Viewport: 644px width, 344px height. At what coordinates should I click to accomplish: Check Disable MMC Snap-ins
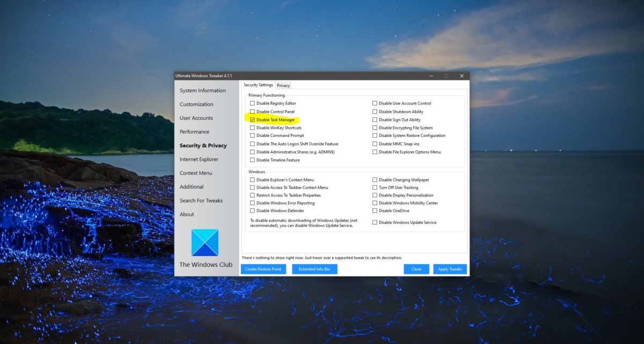point(375,143)
